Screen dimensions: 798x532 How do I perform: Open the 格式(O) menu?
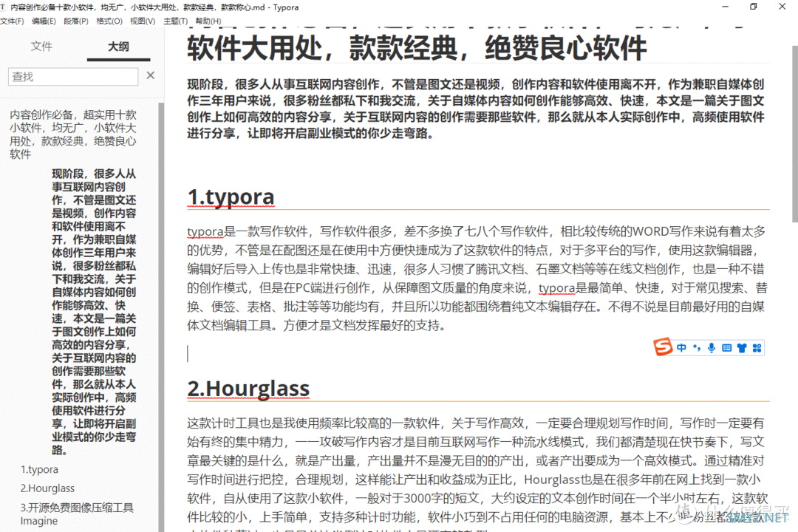point(109,21)
